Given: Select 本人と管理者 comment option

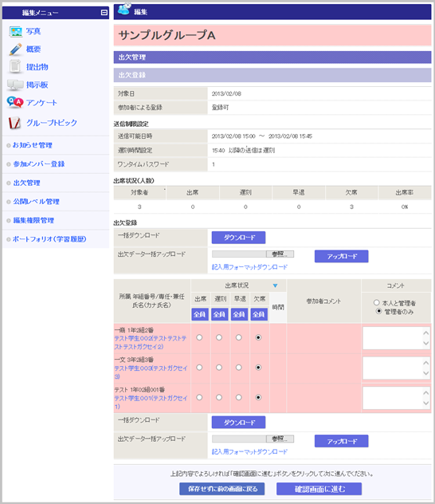Looking at the screenshot, I should (x=377, y=302).
